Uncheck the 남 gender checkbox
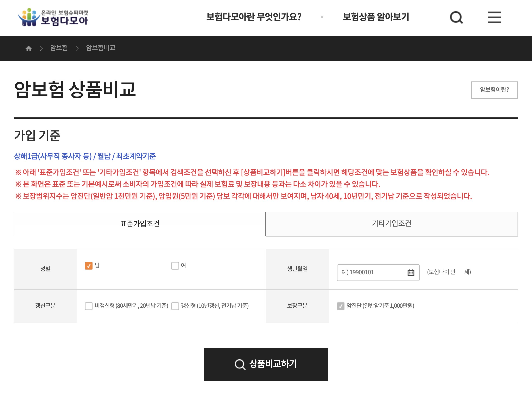532x394 pixels. coord(89,266)
